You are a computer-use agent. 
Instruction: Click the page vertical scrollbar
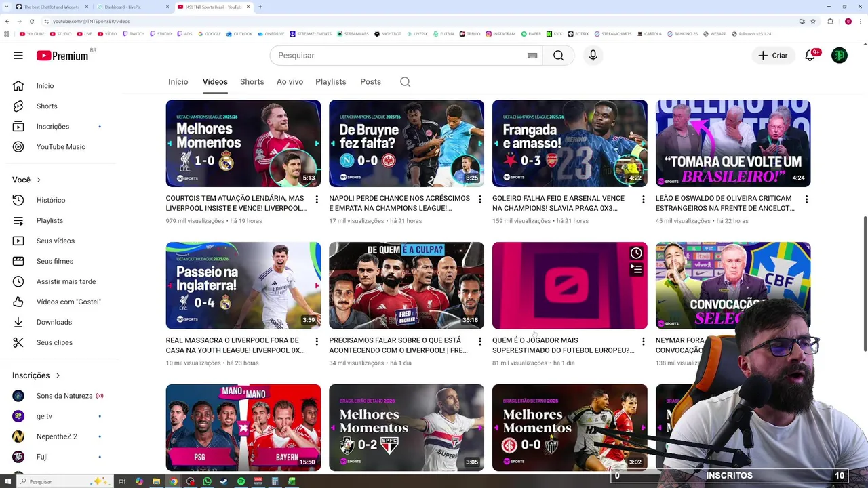[x=865, y=283]
